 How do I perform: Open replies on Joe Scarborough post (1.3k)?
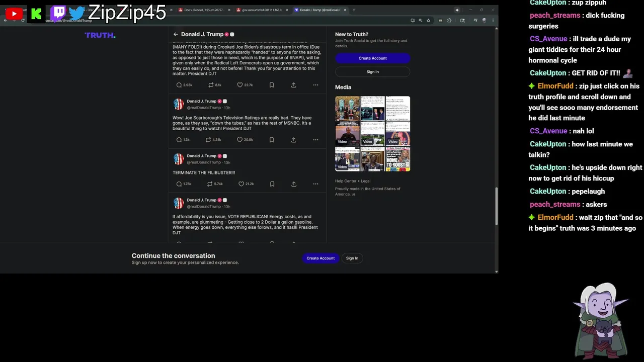point(183,140)
